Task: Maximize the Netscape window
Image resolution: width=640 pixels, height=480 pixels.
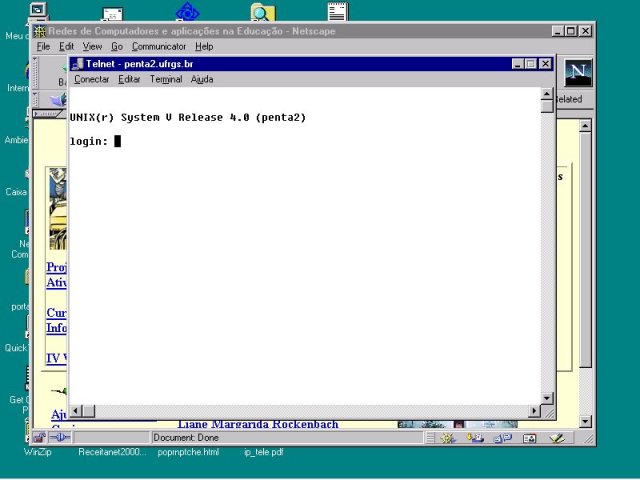Action: tap(571, 31)
